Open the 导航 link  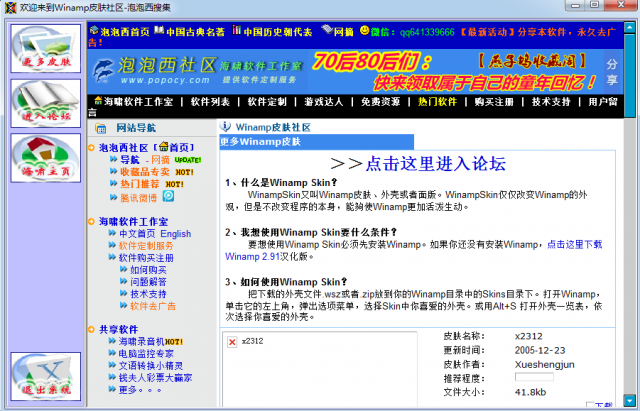[129, 160]
